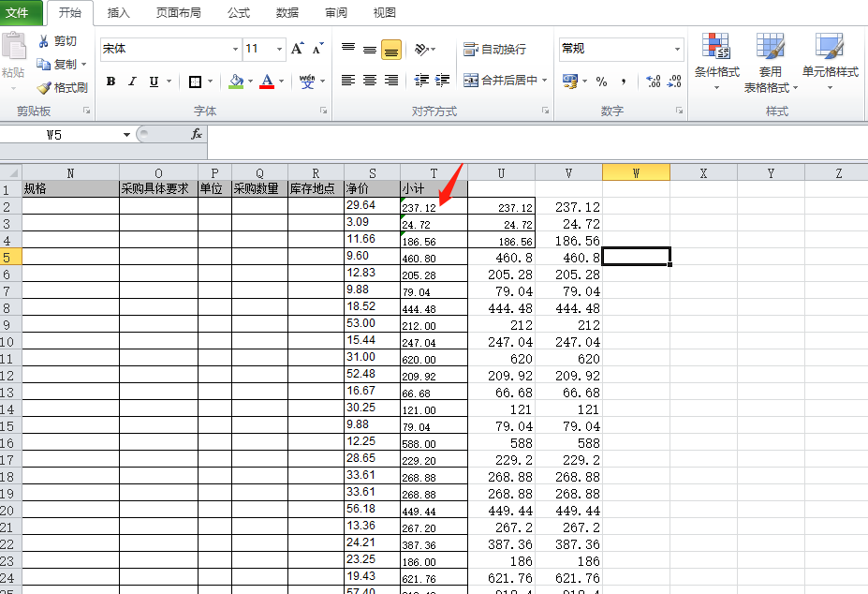Screen dimensions: 868x594
Task: Open 单元格样式 cell styles
Action: (831, 62)
